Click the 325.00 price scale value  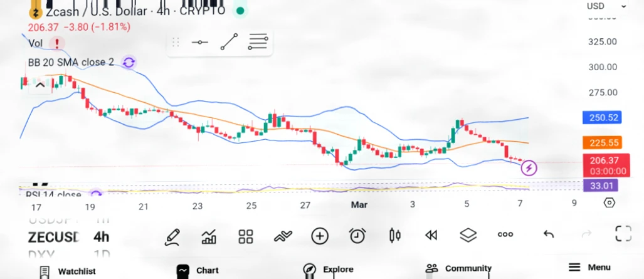pyautogui.click(x=603, y=41)
